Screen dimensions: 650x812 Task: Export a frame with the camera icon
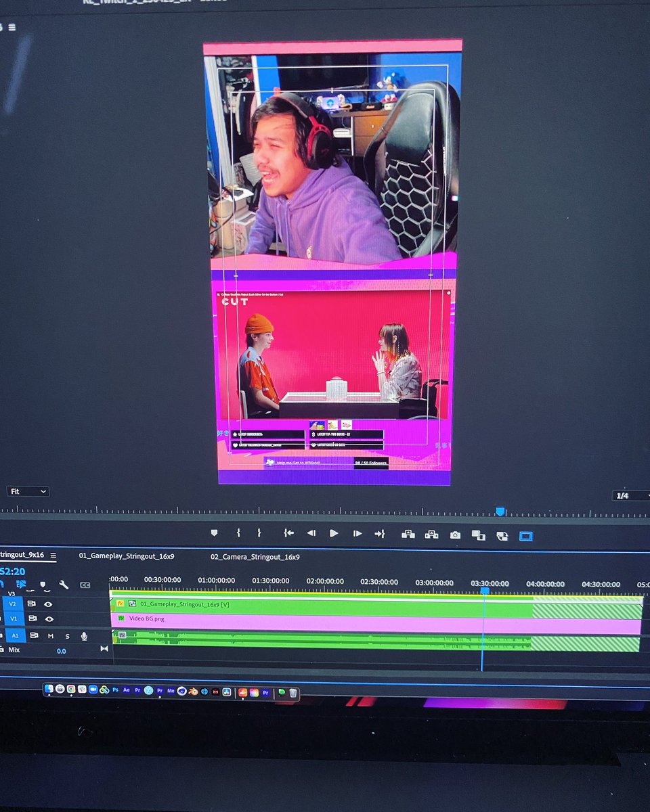point(455,535)
